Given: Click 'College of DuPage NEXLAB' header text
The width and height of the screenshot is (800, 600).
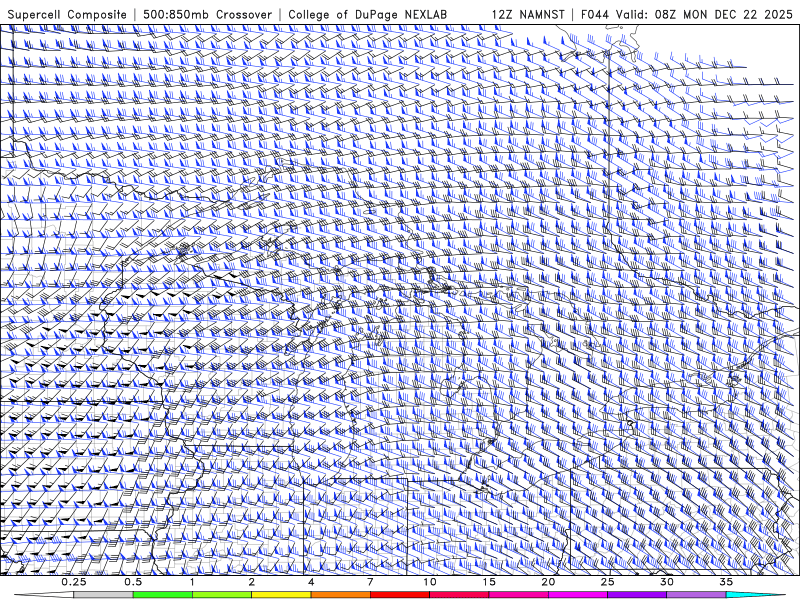Looking at the screenshot, I should click(x=367, y=15).
